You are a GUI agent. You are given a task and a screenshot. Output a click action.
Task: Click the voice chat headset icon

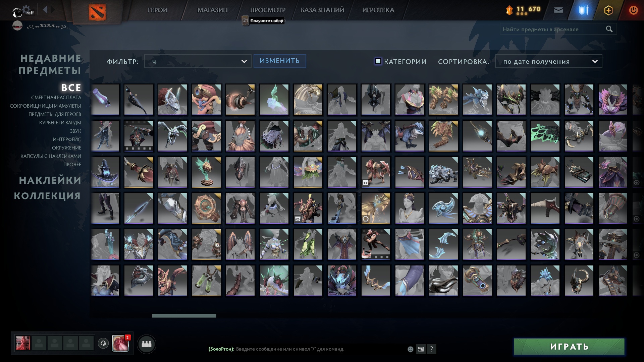pos(103,343)
